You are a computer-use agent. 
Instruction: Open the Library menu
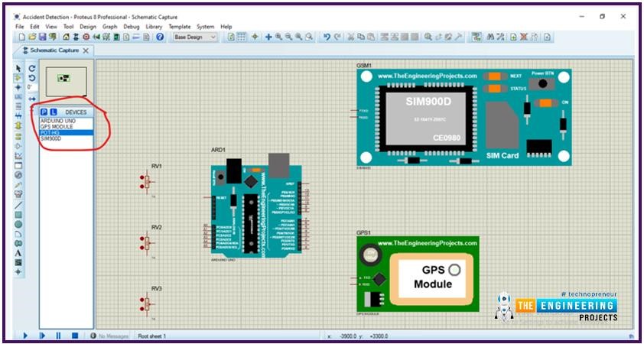pos(154,26)
